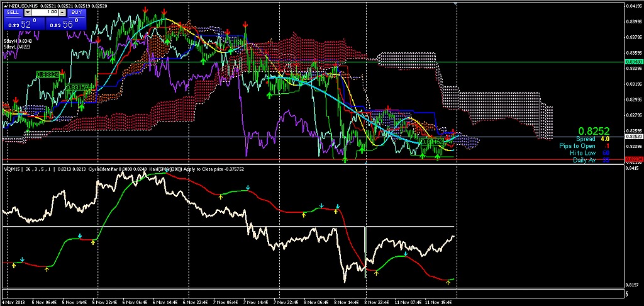Viewport: 644px width, 306px height.
Task: Click the Hi to Low label
Action: [583, 153]
